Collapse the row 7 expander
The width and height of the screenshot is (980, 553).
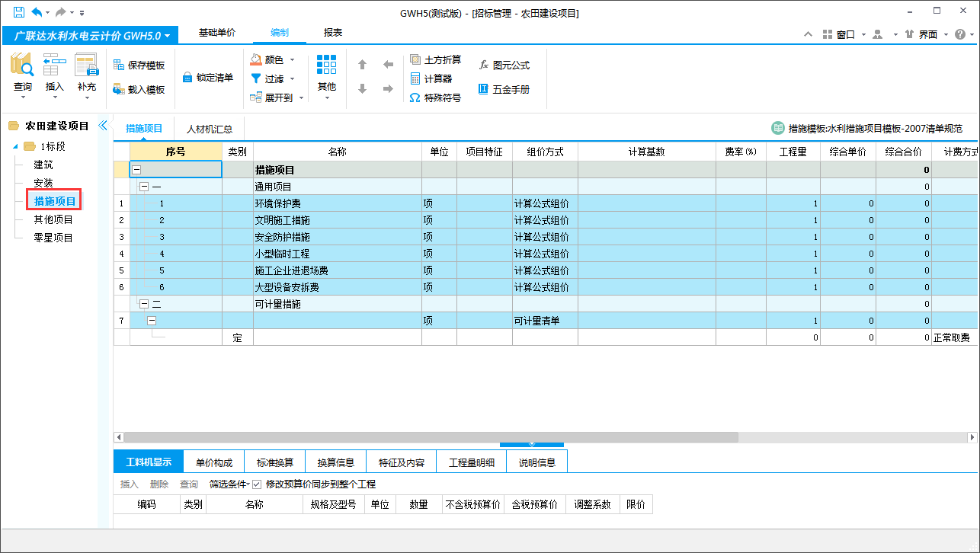coord(152,321)
